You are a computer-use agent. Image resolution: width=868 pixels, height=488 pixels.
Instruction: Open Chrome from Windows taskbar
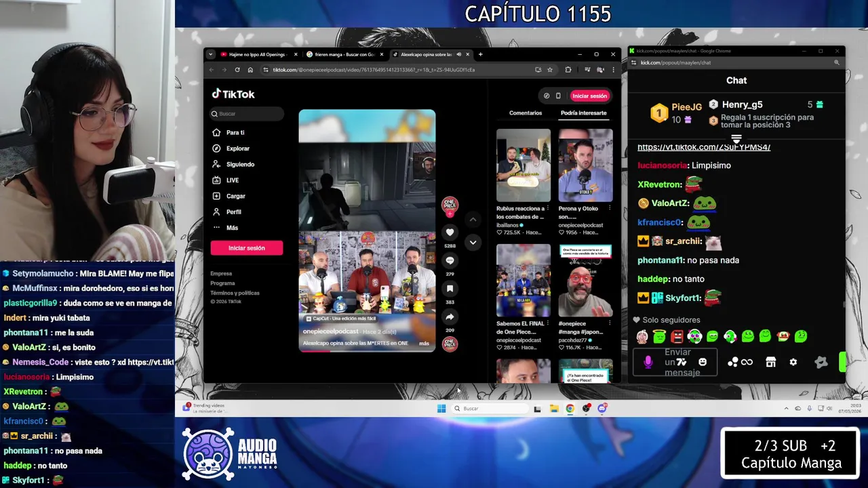tap(570, 408)
